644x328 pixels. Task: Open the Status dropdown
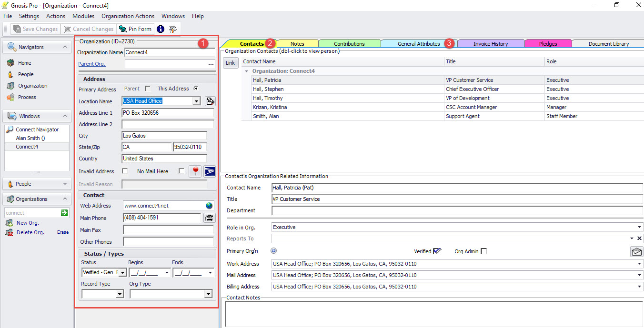[x=122, y=273]
